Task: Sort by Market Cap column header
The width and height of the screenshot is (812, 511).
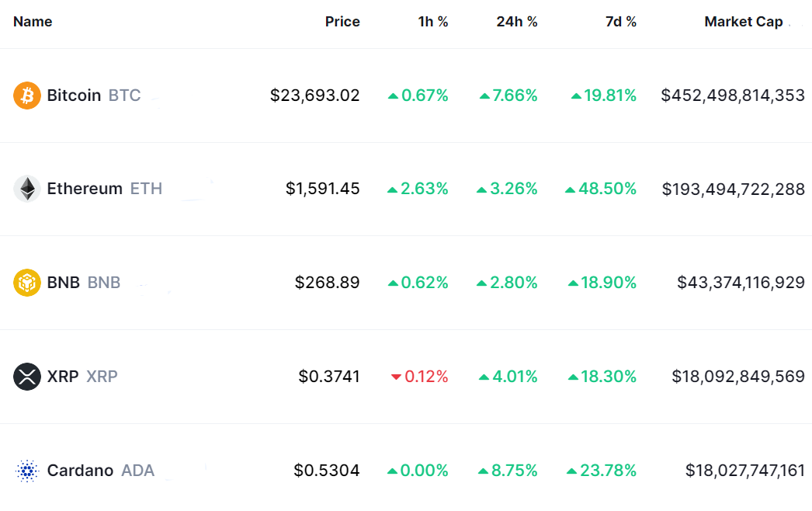Action: 743,22
